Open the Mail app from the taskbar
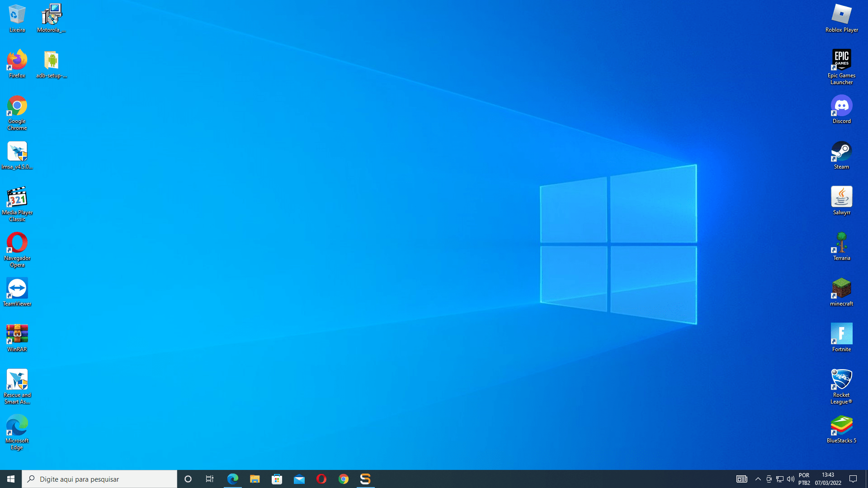This screenshot has height=488, width=868. pos(299,479)
